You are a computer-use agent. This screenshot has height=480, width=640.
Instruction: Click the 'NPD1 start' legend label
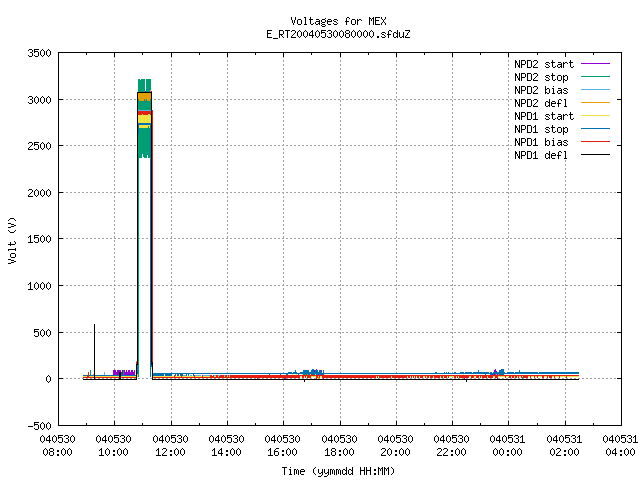pos(544,116)
